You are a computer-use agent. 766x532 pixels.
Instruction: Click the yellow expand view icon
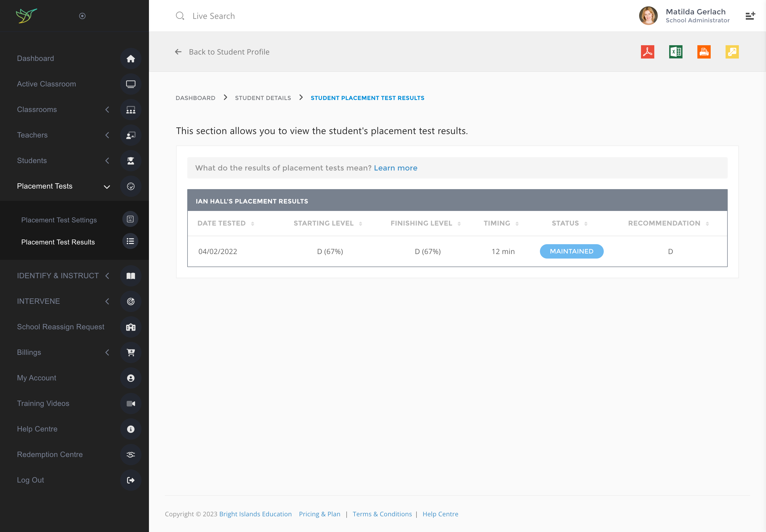click(x=732, y=52)
